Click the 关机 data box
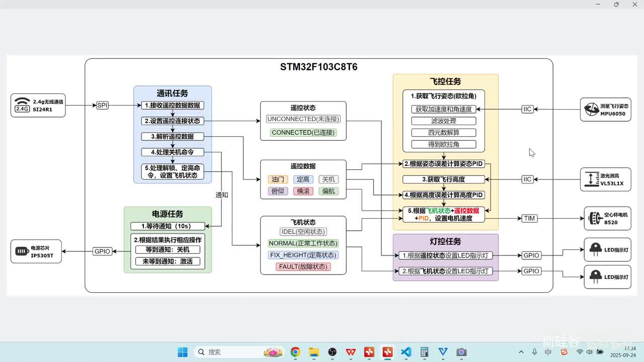Viewport: 644px width, 362px height. (x=329, y=179)
